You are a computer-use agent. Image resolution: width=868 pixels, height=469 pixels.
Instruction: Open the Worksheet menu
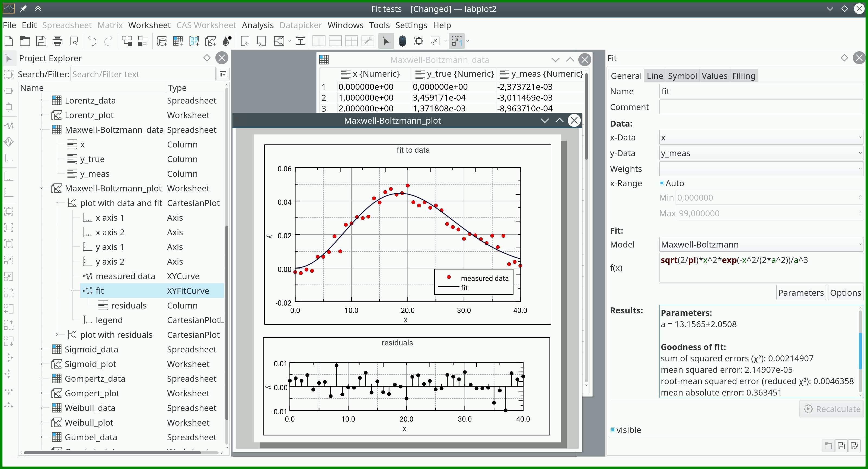(x=149, y=25)
